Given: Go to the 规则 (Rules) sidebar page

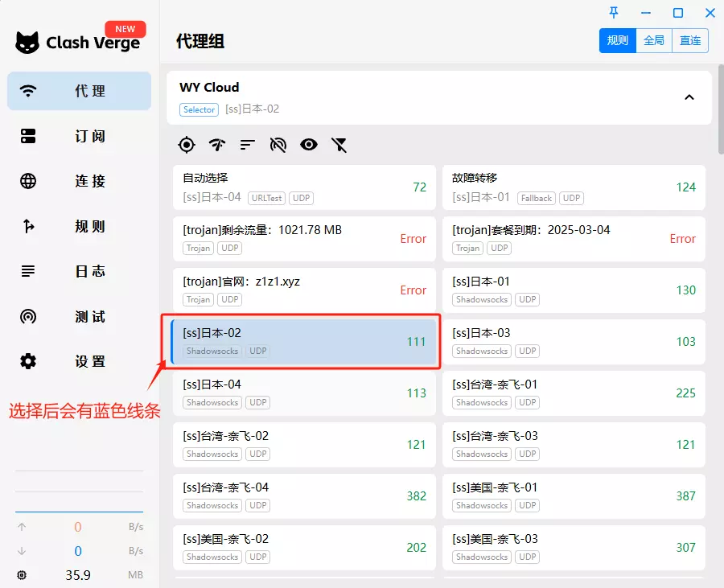Looking at the screenshot, I should pyautogui.click(x=80, y=226).
